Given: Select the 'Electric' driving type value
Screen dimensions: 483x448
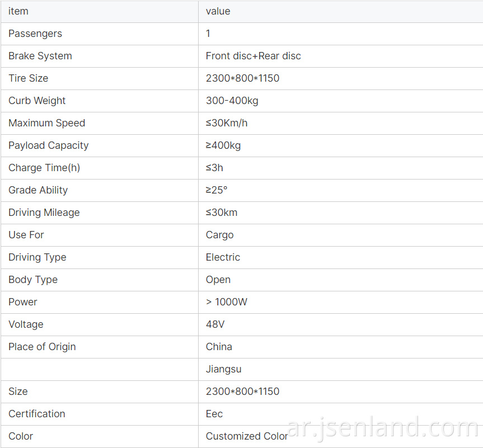Looking at the screenshot, I should click(x=223, y=257).
